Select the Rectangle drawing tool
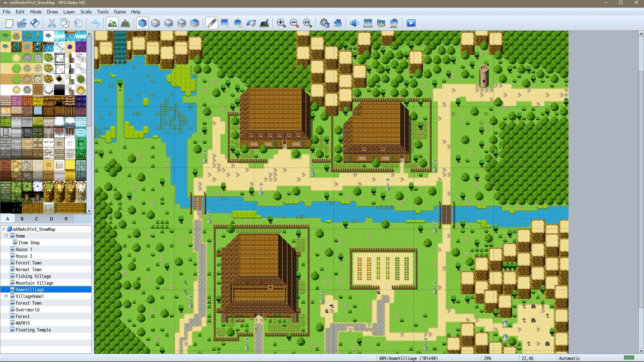The image size is (644, 362). pos(225,23)
